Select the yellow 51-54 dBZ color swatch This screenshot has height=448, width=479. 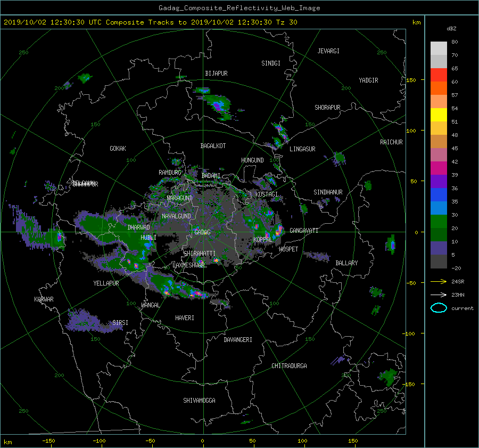(x=439, y=115)
